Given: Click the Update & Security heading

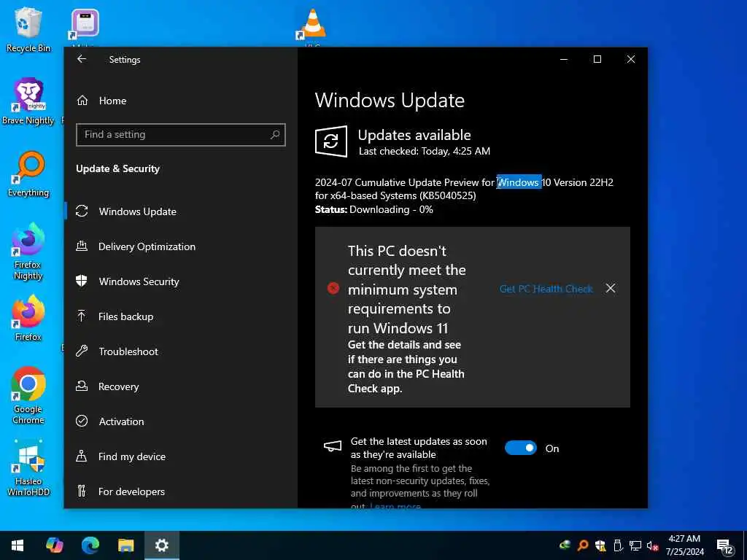Looking at the screenshot, I should [x=117, y=168].
